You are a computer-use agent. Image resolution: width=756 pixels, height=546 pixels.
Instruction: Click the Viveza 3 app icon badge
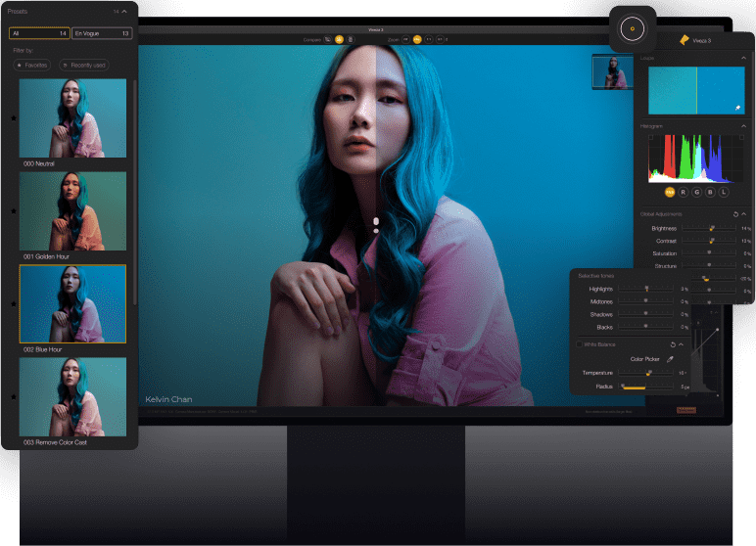[632, 28]
